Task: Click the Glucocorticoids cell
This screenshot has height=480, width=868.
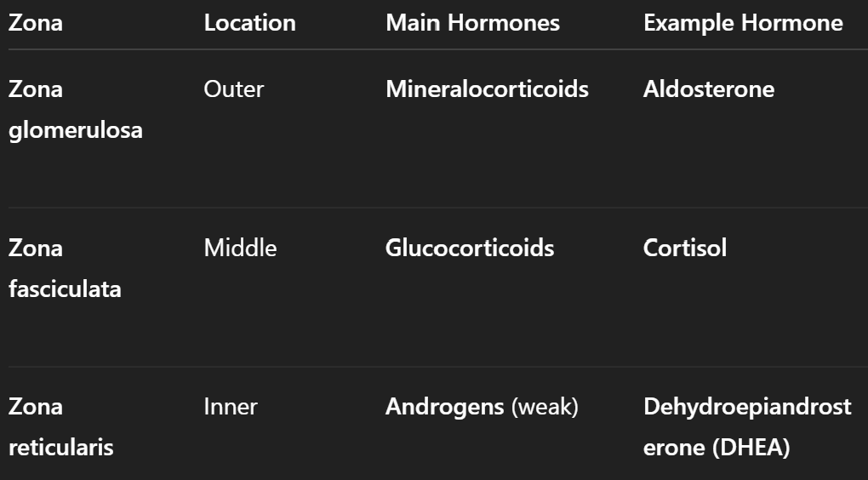Action: (470, 249)
